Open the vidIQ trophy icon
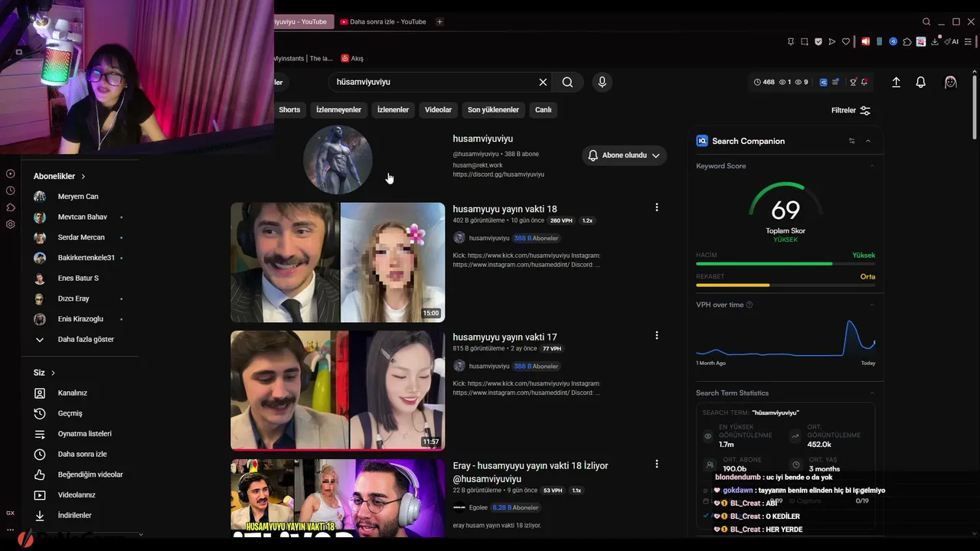This screenshot has height=551, width=980. pyautogui.click(x=853, y=82)
